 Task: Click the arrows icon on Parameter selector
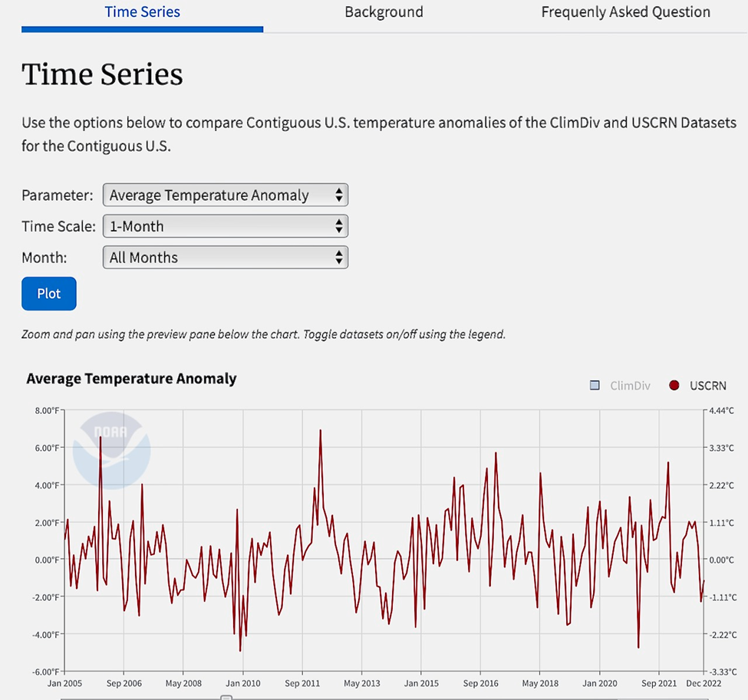point(338,196)
